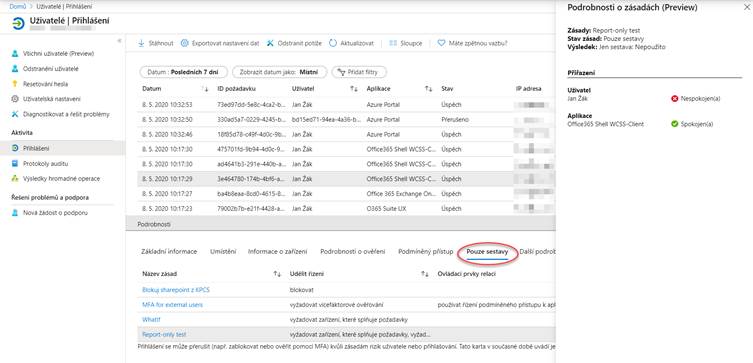Select the 10:32:50 Přerušeno sign-in row

coord(340,120)
